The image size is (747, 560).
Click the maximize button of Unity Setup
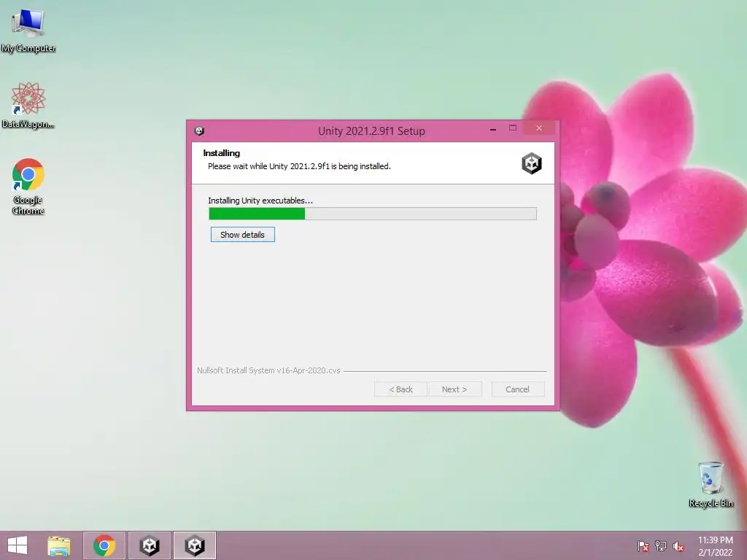tap(513, 128)
